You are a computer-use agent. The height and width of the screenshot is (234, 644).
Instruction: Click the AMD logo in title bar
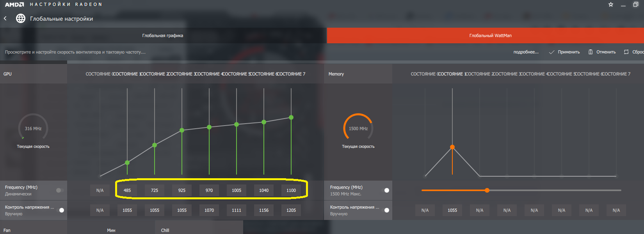point(14,4)
